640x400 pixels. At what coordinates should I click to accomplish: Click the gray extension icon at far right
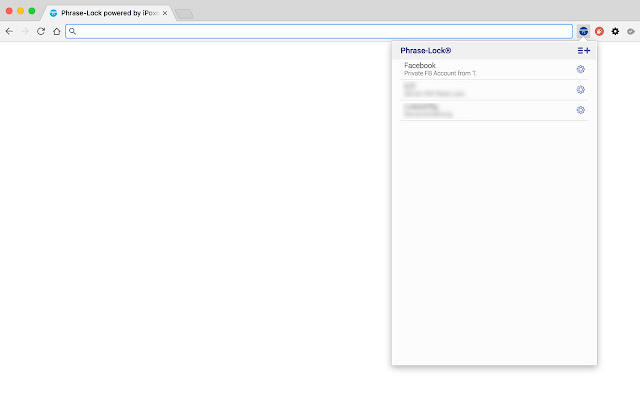(631, 31)
